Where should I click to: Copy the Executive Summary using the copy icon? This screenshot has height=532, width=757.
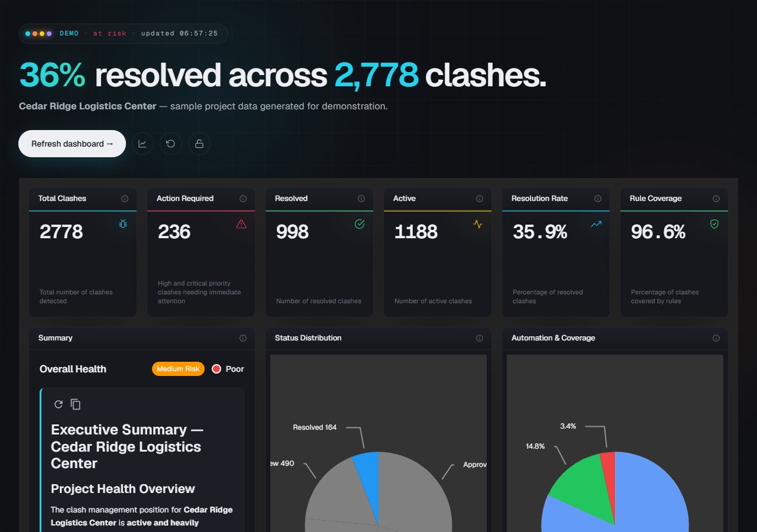coord(76,404)
